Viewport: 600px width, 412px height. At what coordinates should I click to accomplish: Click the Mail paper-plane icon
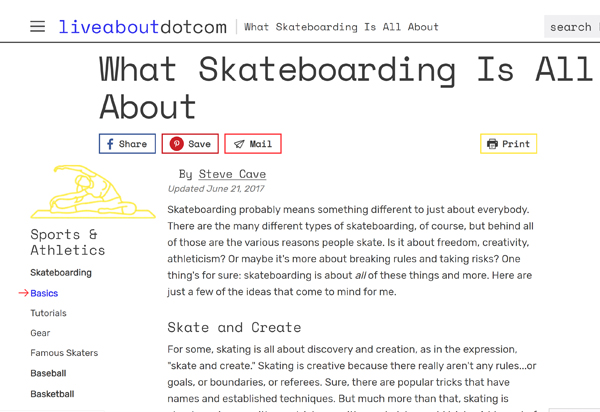pos(239,144)
